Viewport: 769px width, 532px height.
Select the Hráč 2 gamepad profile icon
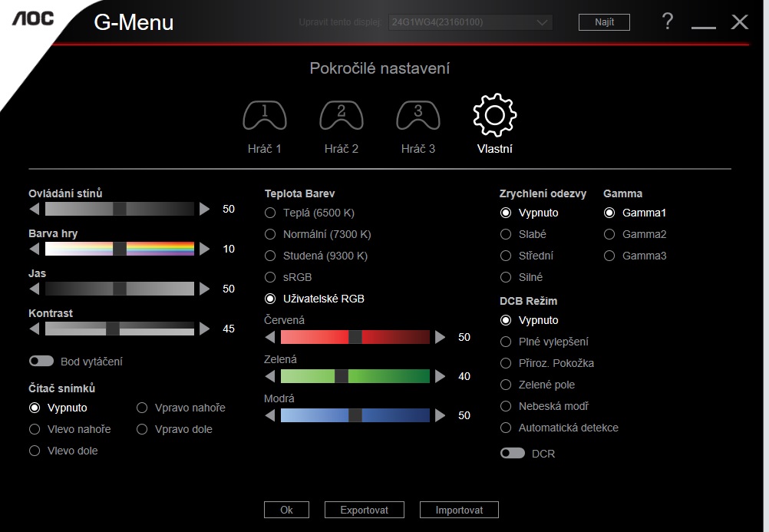(342, 116)
